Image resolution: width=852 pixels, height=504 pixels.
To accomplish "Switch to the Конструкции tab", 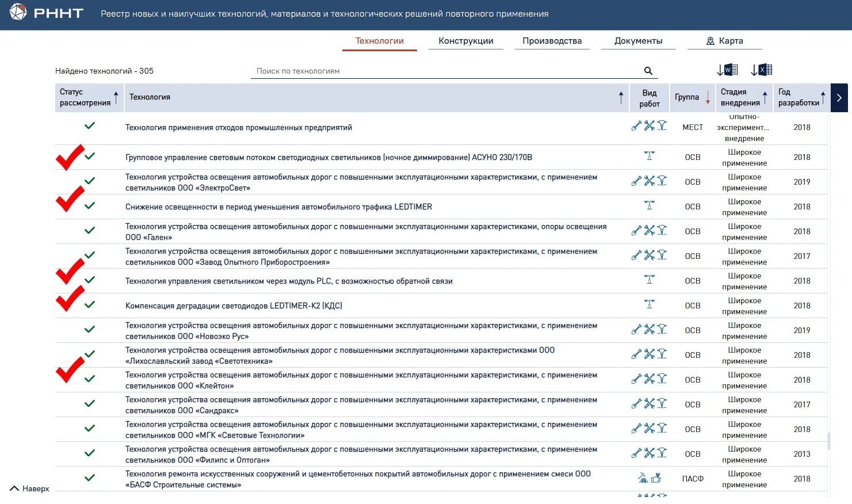I will click(x=466, y=41).
